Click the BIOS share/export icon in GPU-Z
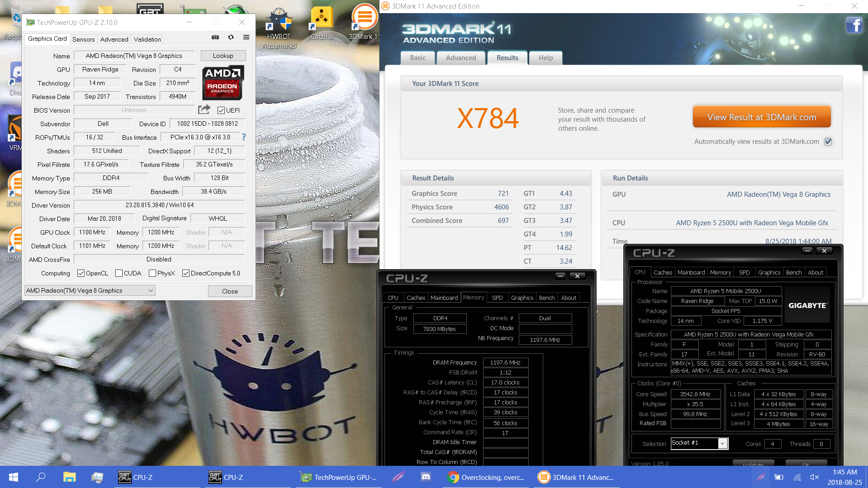Screen dimensions: 868x488 pos(204,109)
